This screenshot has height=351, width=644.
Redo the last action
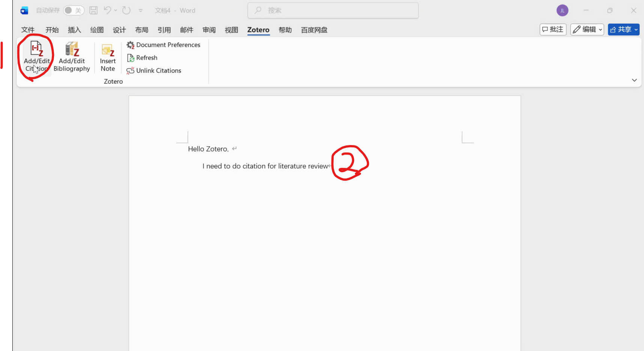click(x=126, y=11)
